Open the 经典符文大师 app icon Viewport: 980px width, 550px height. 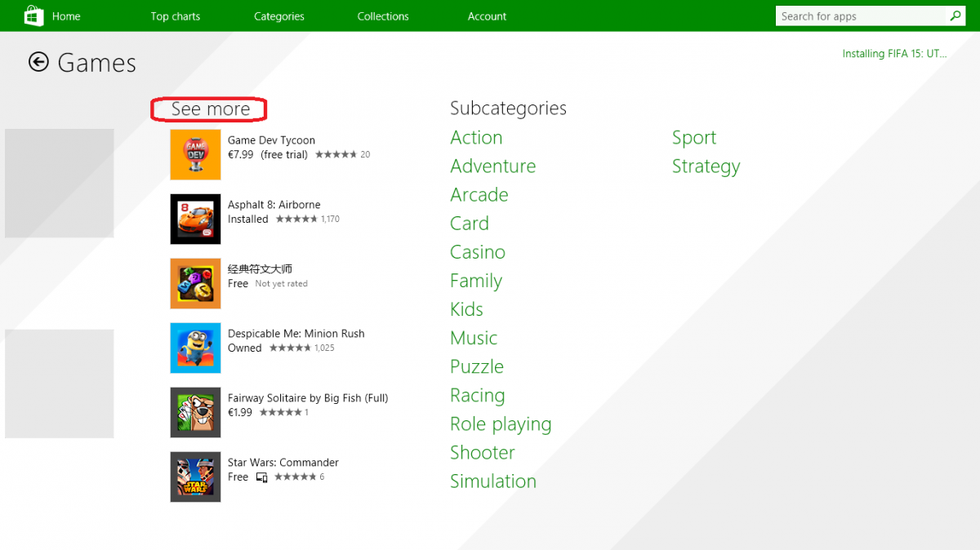click(x=195, y=283)
